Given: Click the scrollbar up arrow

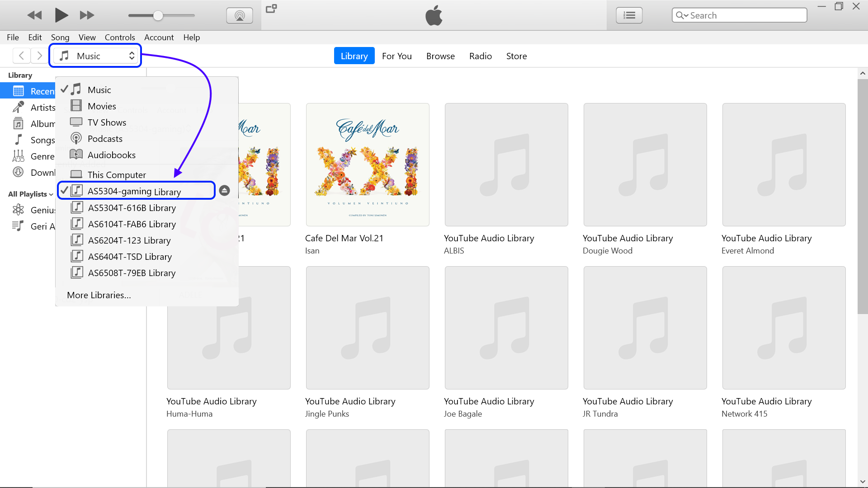Looking at the screenshot, I should coord(863,73).
